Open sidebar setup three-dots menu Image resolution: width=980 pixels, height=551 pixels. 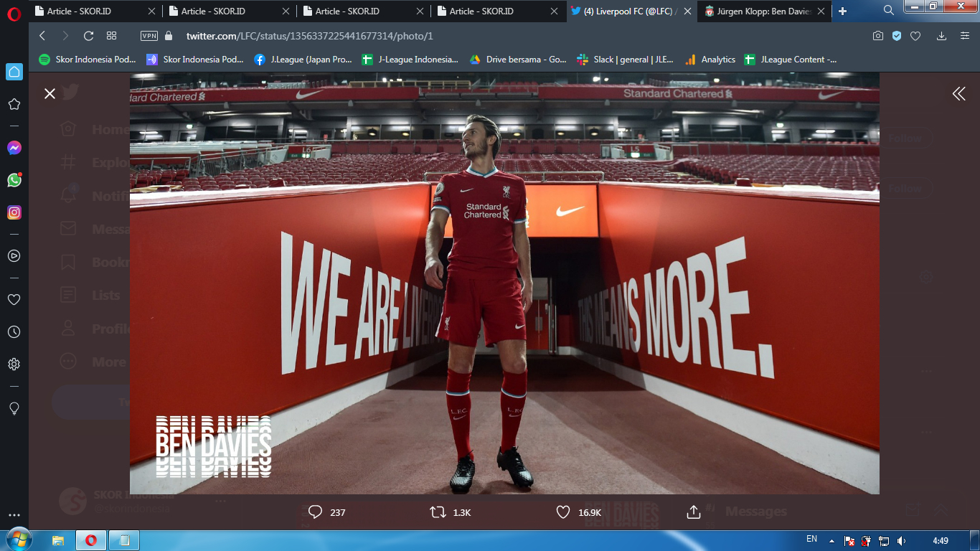coord(14,515)
